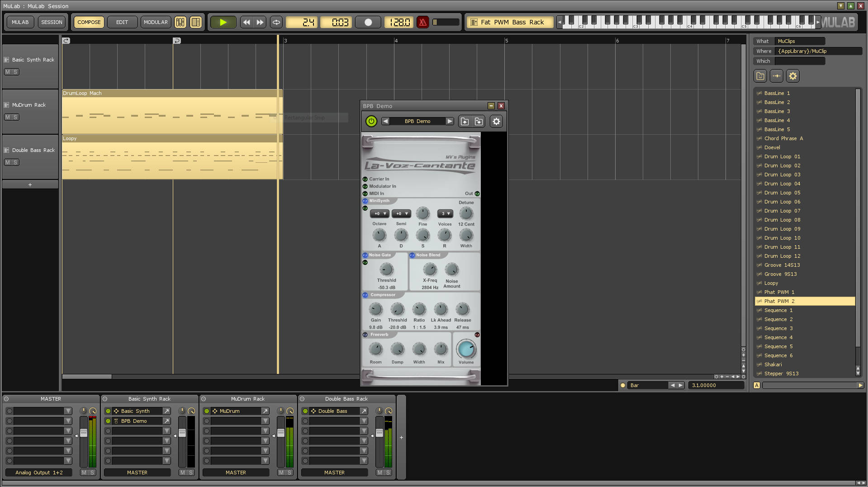Toggle the Noise Gate section enable

(x=365, y=255)
